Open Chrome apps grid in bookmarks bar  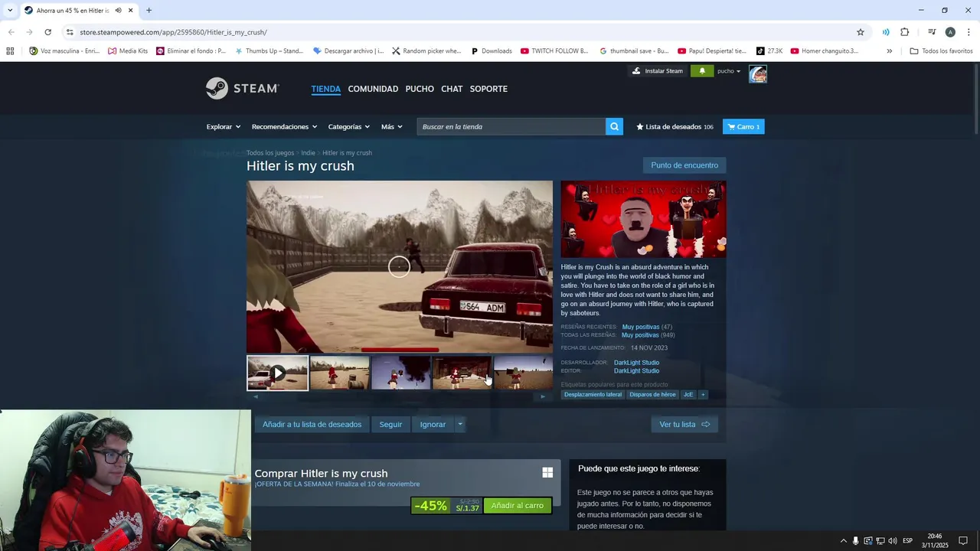click(10, 51)
